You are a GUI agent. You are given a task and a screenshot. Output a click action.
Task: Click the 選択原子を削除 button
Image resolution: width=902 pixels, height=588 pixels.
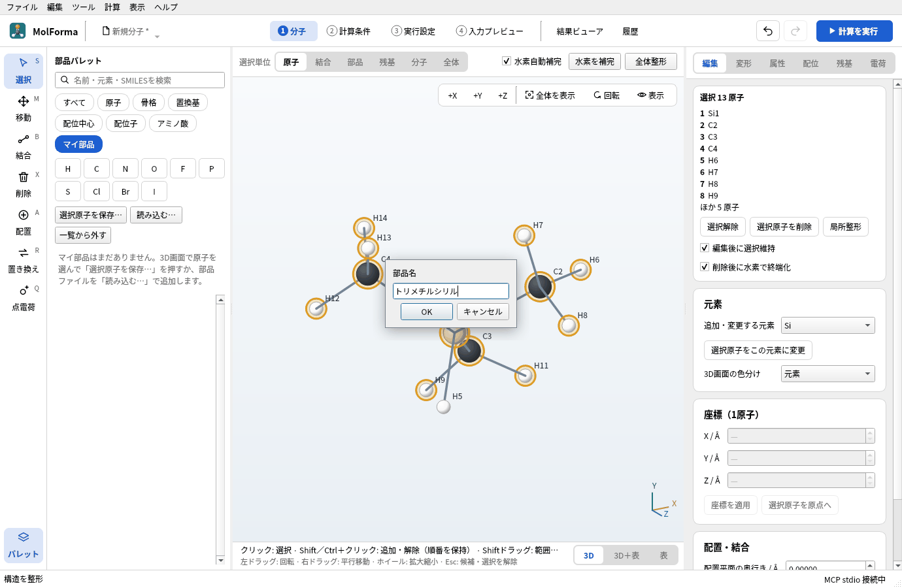click(x=784, y=227)
